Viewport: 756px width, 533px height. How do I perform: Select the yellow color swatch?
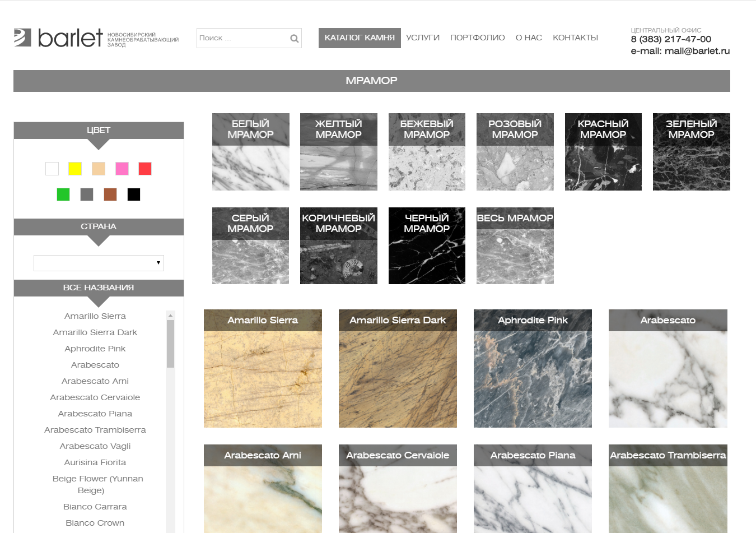(x=75, y=169)
